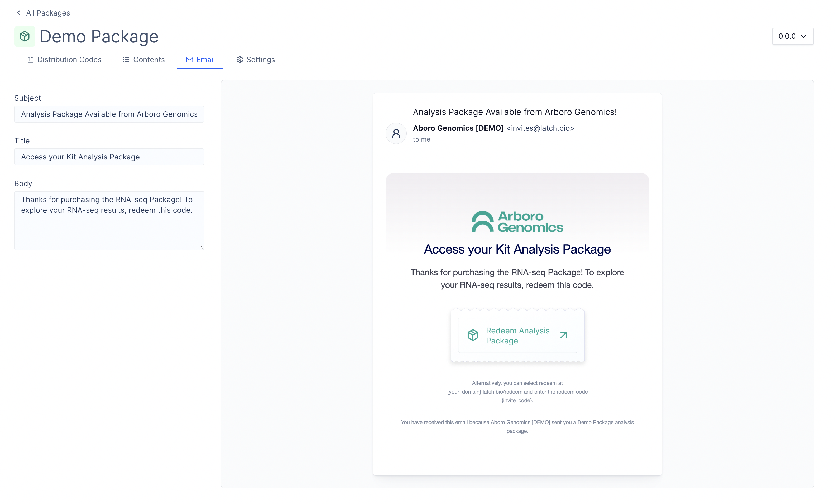Screen dimensions: 835x504
Task: Click the <invites@latch.bio> sender address
Action: (x=540, y=128)
